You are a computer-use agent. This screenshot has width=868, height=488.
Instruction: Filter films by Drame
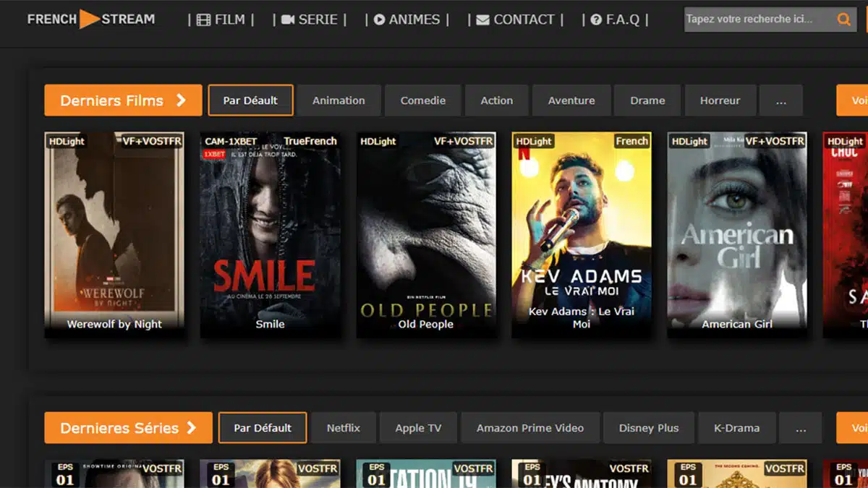[647, 100]
